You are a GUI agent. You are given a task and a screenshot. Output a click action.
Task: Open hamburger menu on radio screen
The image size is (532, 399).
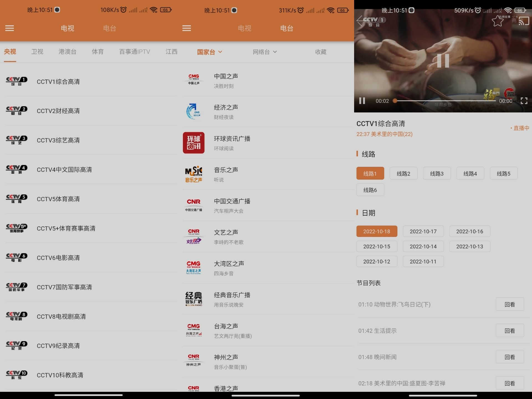[186, 28]
